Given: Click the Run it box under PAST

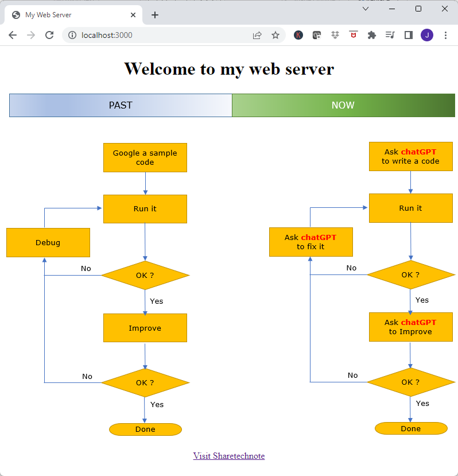Looking at the screenshot, I should pyautogui.click(x=145, y=209).
